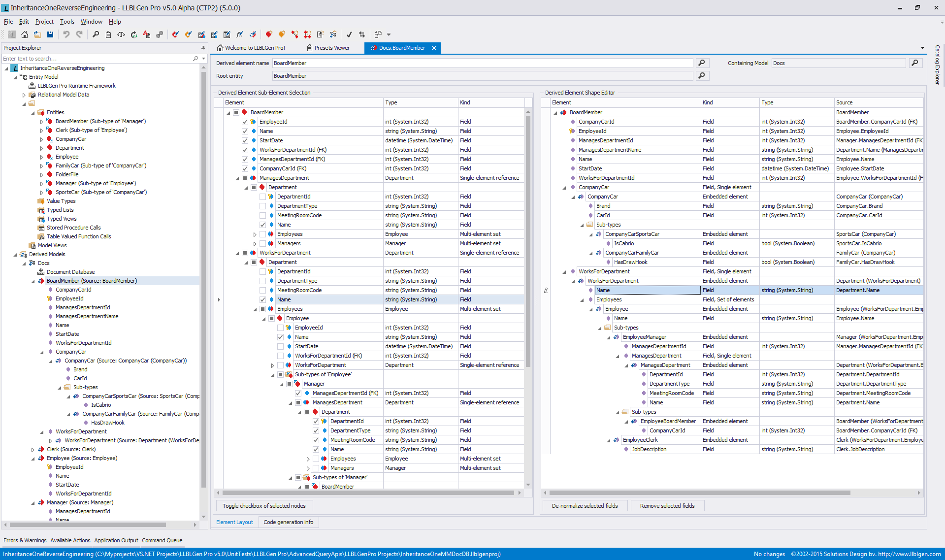Open Catalog Explorer side panel
Image resolution: width=945 pixels, height=560 pixels.
tap(937, 65)
